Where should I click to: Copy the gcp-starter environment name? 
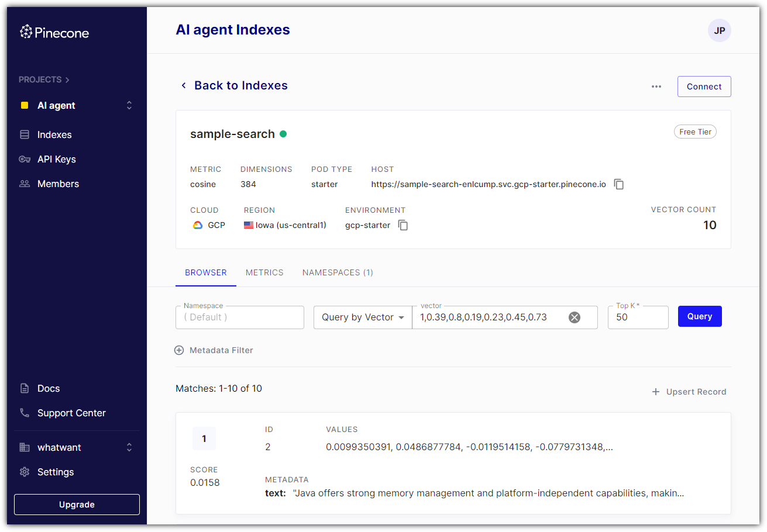(403, 225)
